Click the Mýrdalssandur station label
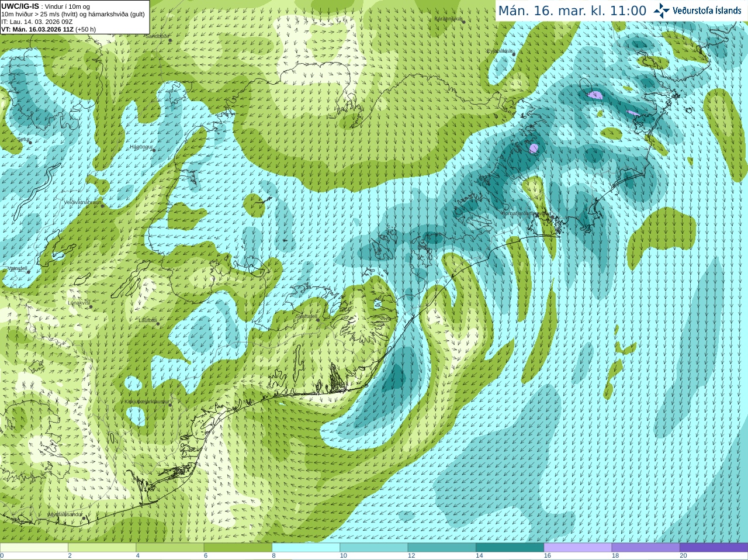The width and height of the screenshot is (748, 560). (x=65, y=514)
